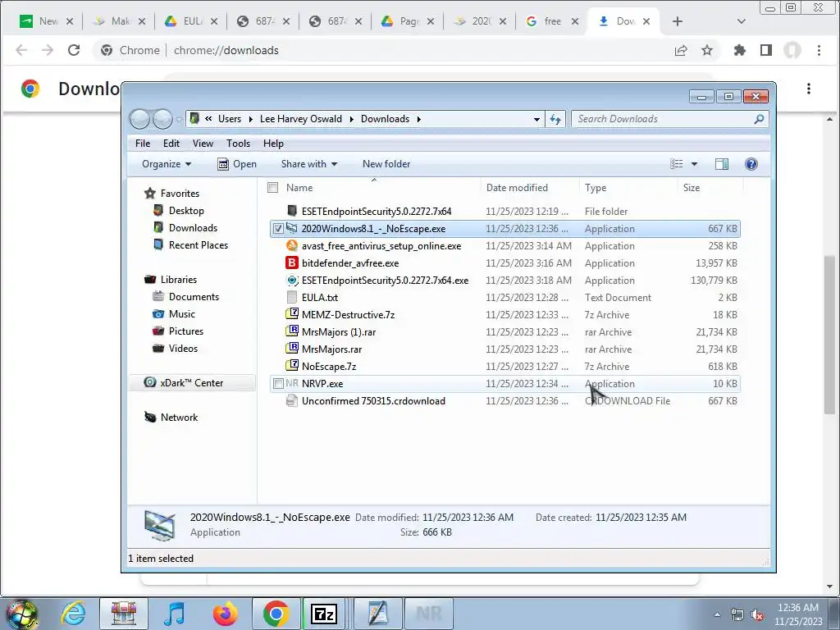This screenshot has width=840, height=630.
Task: Open the Explorer Help menu
Action: (273, 144)
